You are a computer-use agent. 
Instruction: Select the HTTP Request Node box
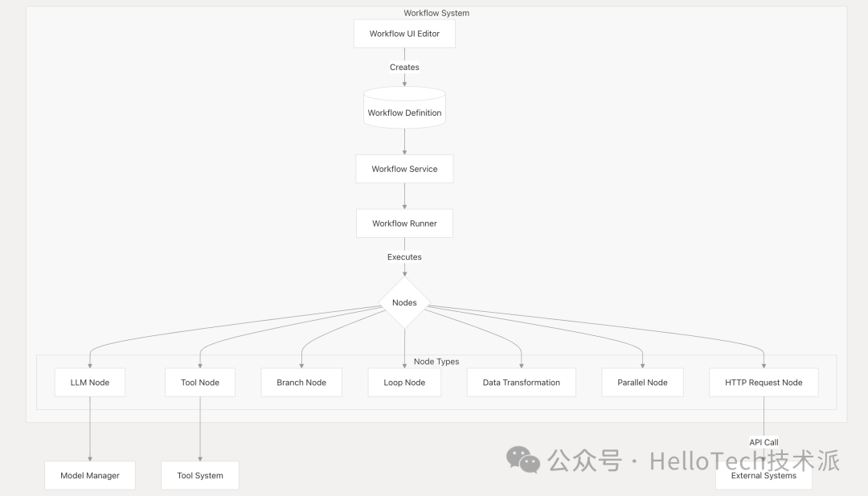(x=764, y=383)
